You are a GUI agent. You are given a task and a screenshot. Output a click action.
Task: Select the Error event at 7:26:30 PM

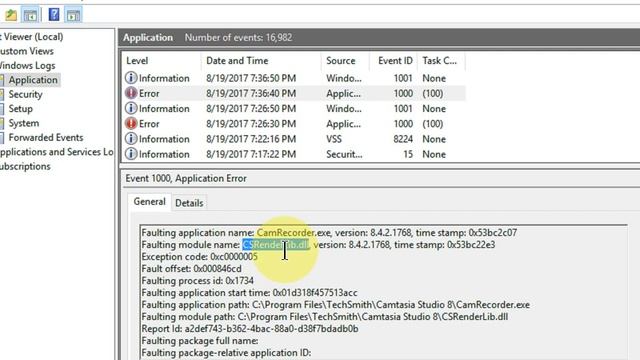point(294,124)
